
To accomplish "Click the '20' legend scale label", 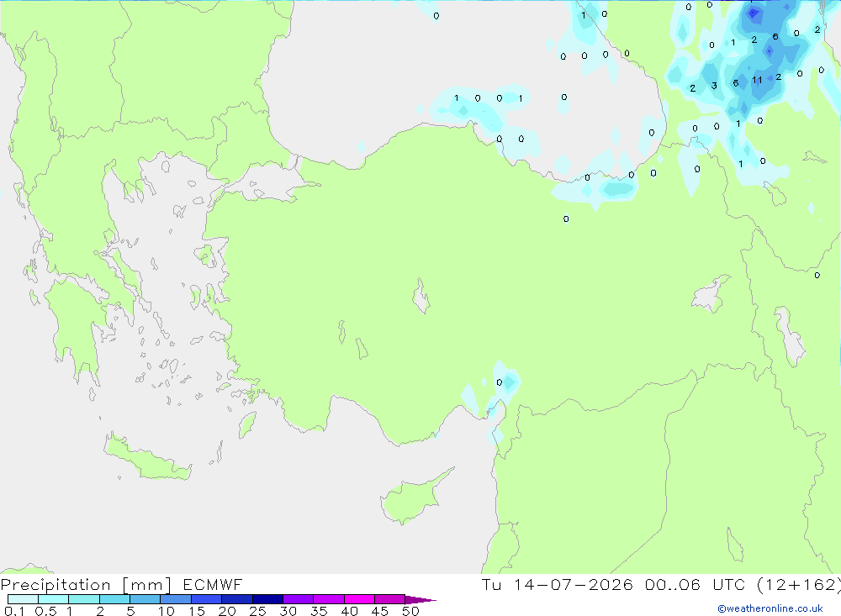I will 227,611.
